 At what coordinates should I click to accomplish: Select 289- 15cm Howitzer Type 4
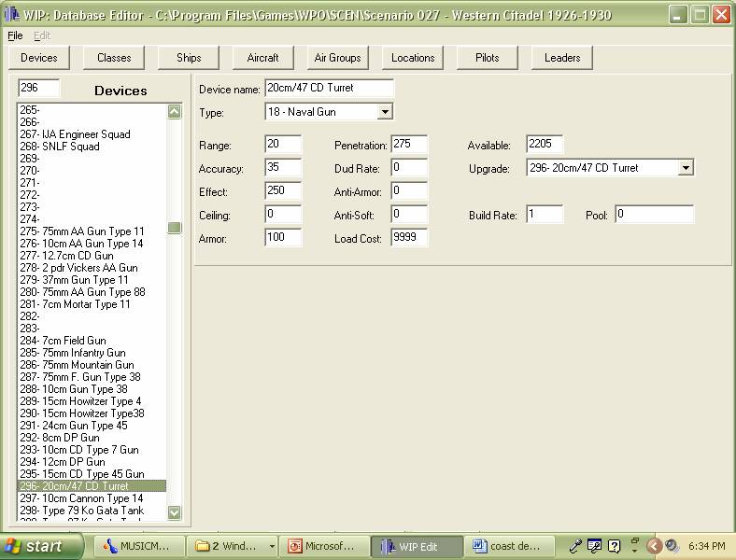[x=92, y=401]
